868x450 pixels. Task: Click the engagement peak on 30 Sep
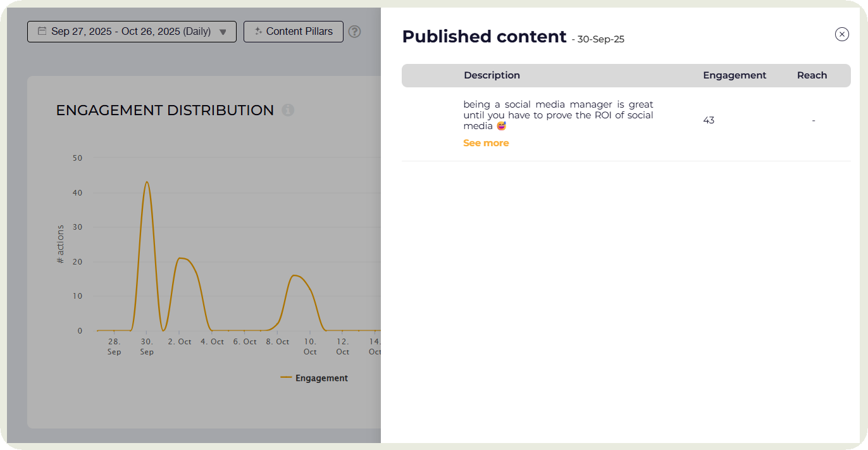tap(147, 182)
